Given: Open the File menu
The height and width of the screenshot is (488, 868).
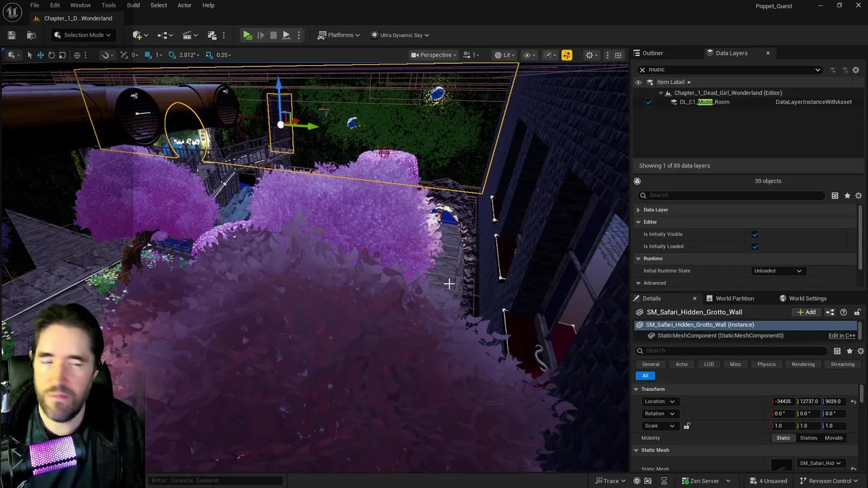Looking at the screenshot, I should pos(35,5).
